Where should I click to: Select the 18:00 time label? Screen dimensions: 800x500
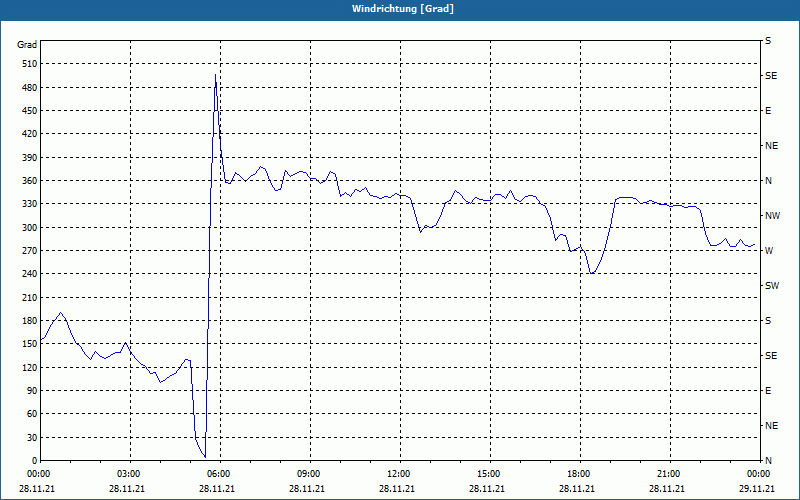pos(578,474)
